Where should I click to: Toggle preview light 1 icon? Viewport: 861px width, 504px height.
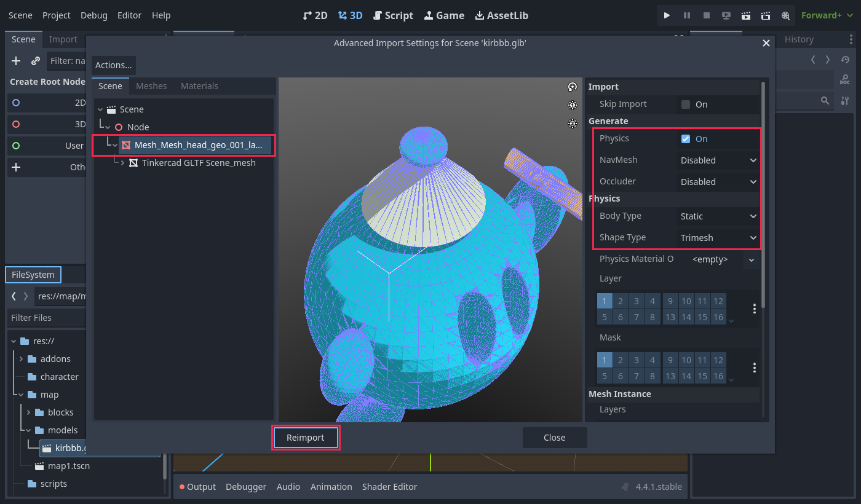(573, 105)
